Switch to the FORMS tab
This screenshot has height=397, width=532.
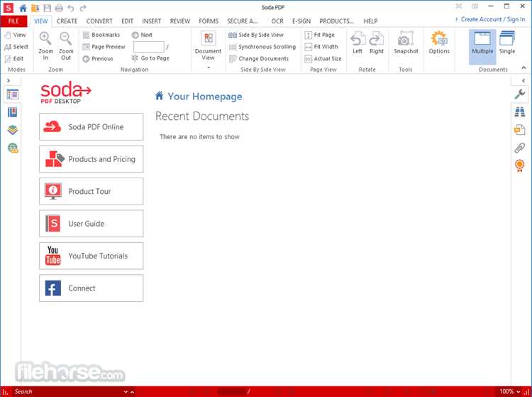pyautogui.click(x=209, y=21)
